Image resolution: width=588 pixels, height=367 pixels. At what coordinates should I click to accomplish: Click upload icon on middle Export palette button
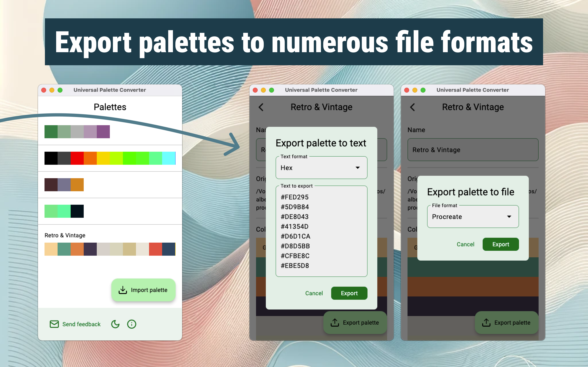click(x=335, y=323)
